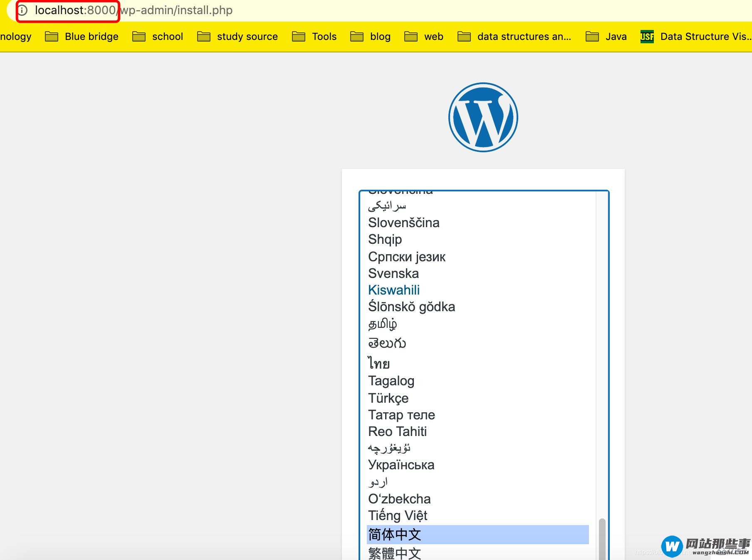Open the data structures bookmark folder
This screenshot has width=752, height=560.
click(514, 37)
